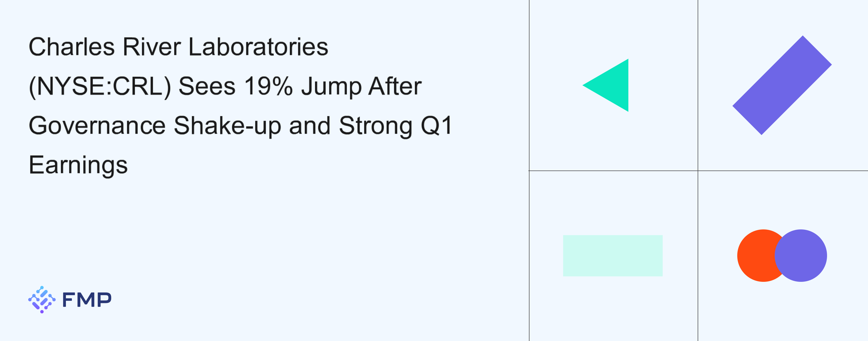Select the diagonal purple rectangle shape
The height and width of the screenshot is (341, 868).
coord(782,85)
